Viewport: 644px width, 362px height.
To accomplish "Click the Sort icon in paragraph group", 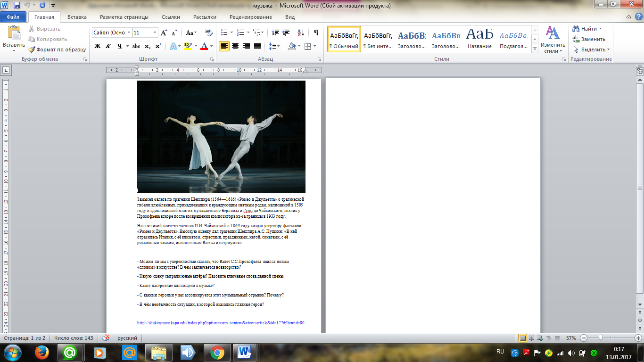I will (300, 33).
